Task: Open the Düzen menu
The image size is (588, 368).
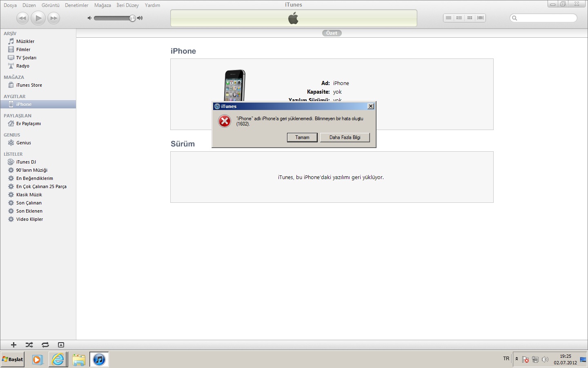Action: point(29,5)
